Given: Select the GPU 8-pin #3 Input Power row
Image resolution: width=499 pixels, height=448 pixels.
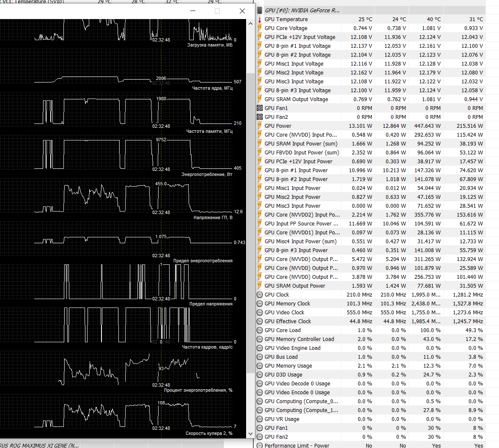Looking at the screenshot, I should pyautogui.click(x=370, y=250).
